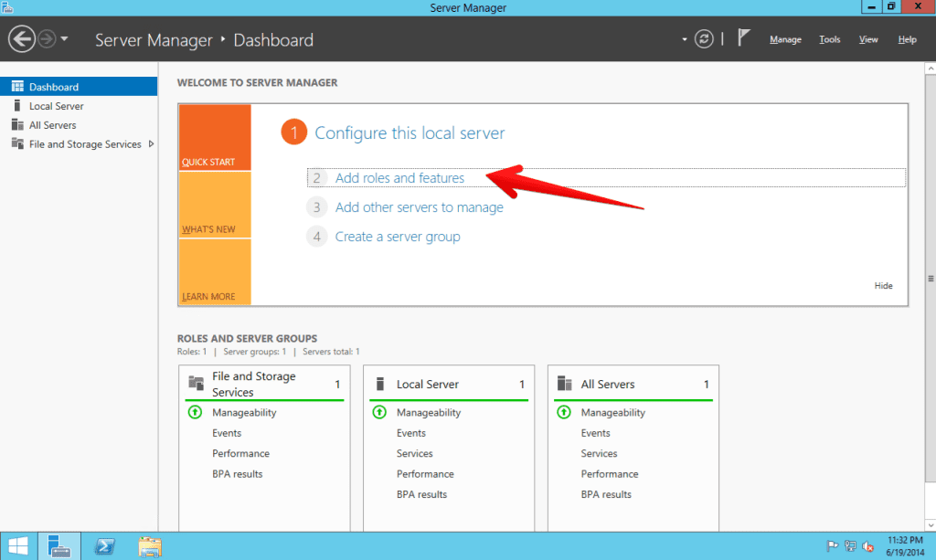Click the scrollbar down arrow
This screenshot has height=560, width=936.
930,524
